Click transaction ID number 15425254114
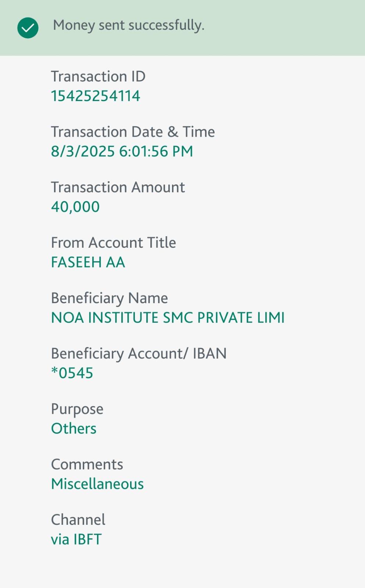Screen dimensions: 365x588 pos(96,96)
